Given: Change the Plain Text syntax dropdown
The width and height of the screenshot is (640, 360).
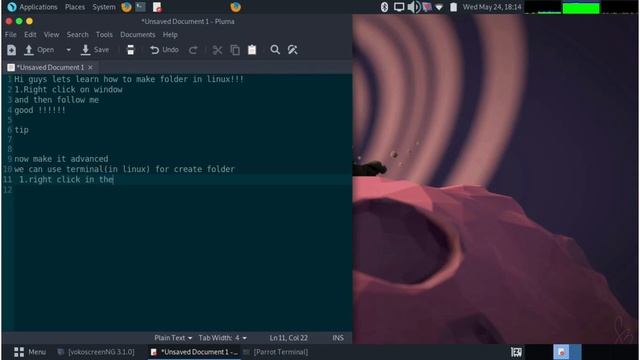Looking at the screenshot, I should [173, 338].
